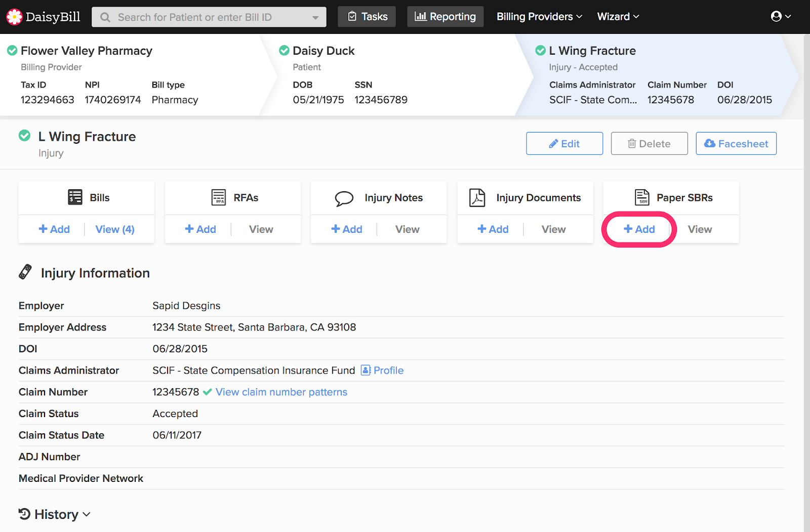This screenshot has width=810, height=532.
Task: Click the DaisyBill flower logo
Action: [x=14, y=17]
